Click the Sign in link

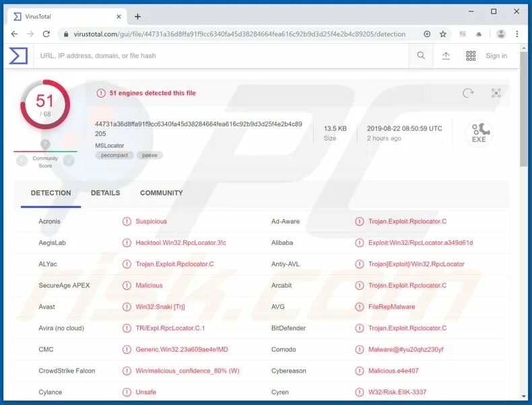(x=496, y=56)
